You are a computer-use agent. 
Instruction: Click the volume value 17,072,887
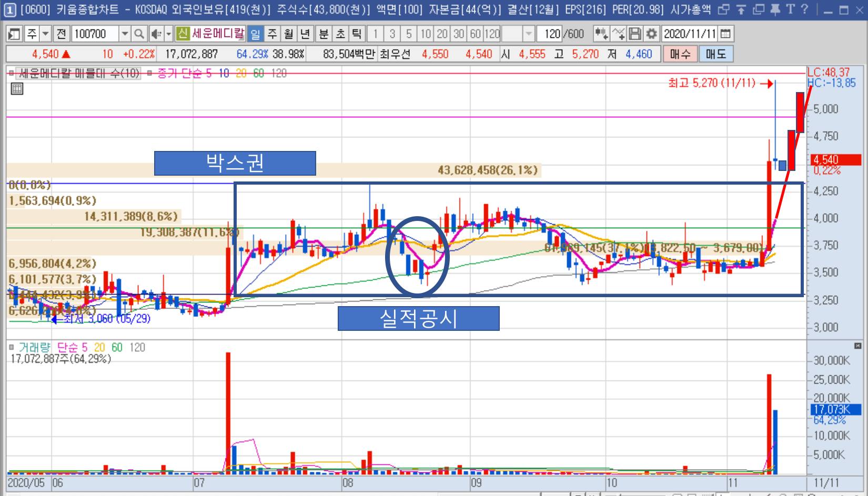[x=191, y=54]
